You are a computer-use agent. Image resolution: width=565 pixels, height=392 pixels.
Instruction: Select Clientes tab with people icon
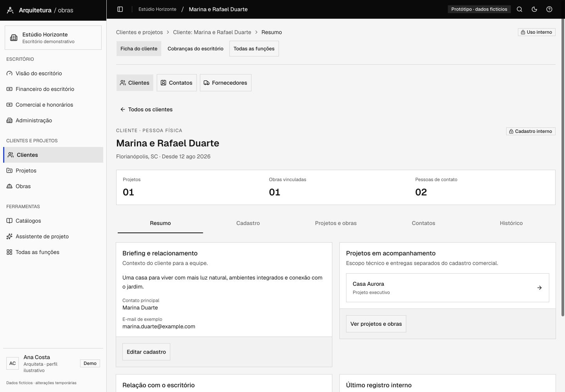tap(135, 83)
